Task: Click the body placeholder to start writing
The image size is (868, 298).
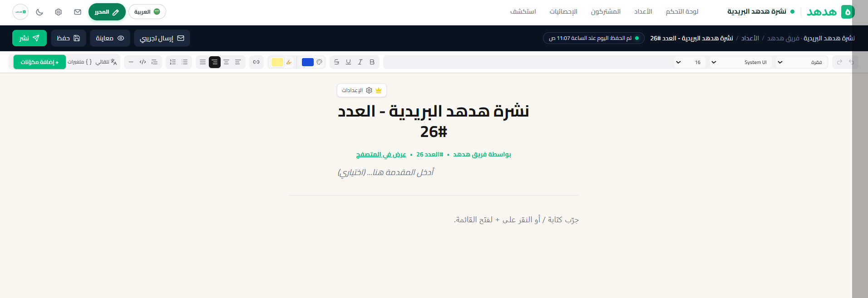Action: tap(516, 220)
